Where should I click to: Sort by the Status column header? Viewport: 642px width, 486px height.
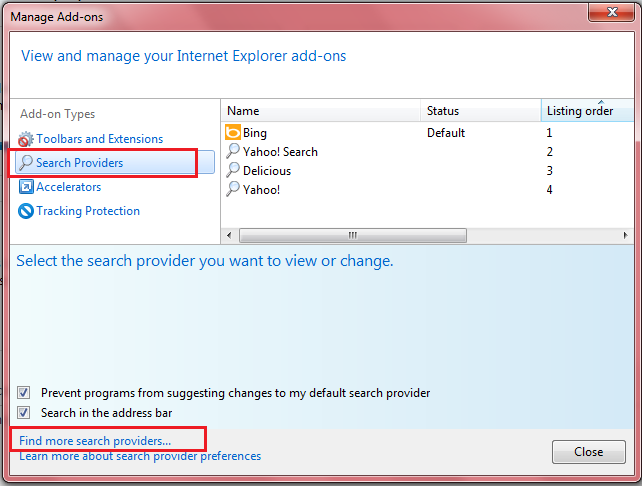tap(481, 111)
